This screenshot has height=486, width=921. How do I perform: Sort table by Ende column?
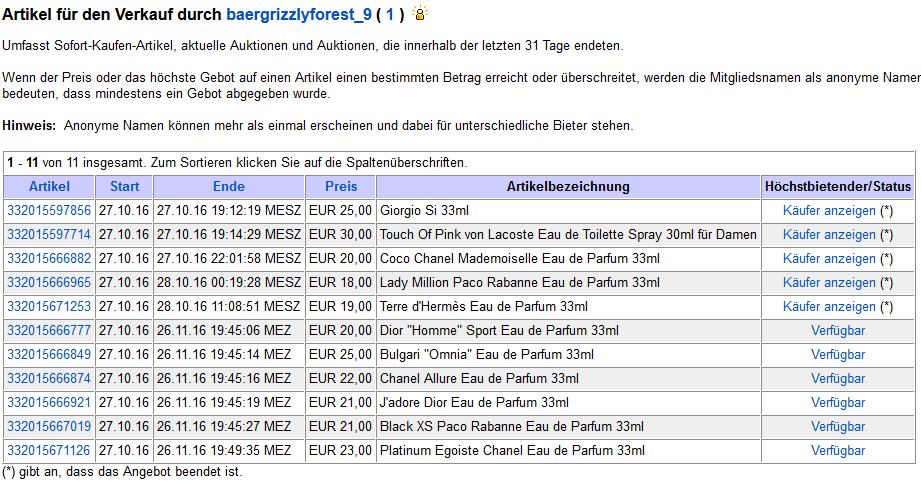point(228,187)
